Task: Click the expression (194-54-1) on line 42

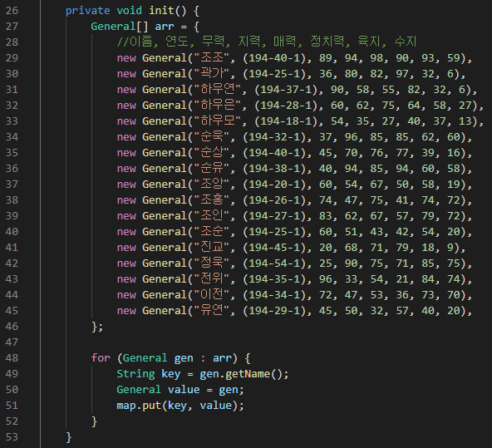Action: point(274,263)
